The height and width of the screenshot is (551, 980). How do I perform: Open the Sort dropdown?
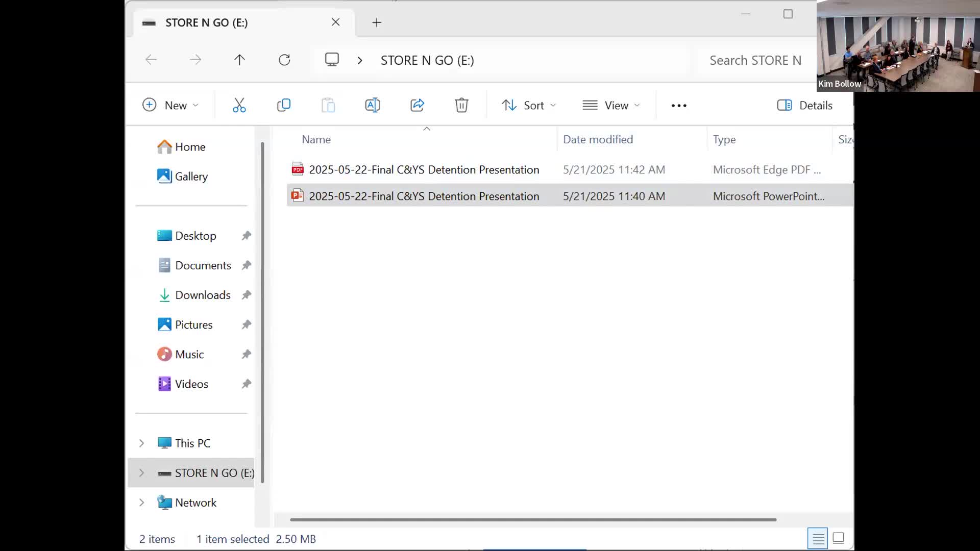[529, 106]
